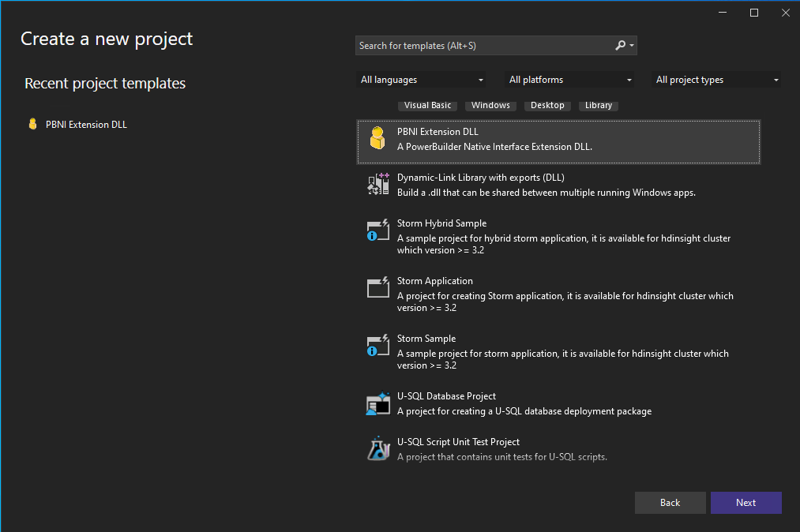
Task: Select PBNI Extension DLL from recent templates
Action: (86, 125)
